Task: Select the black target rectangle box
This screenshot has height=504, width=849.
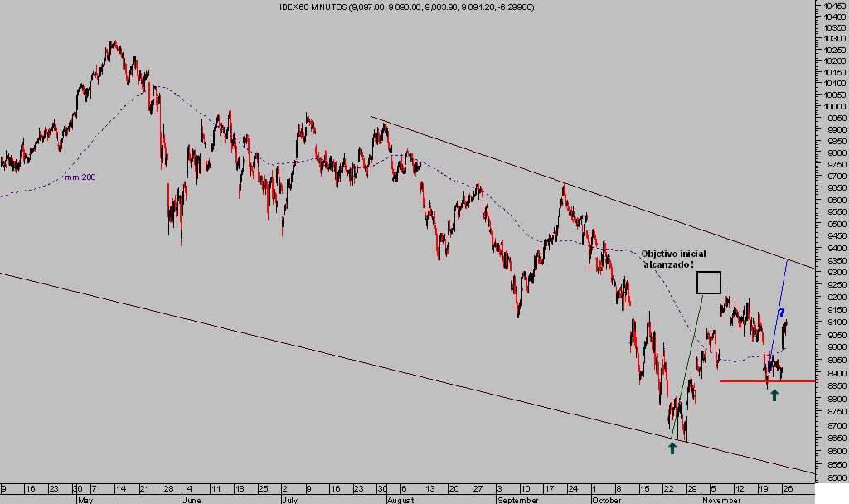Action: pyautogui.click(x=708, y=283)
